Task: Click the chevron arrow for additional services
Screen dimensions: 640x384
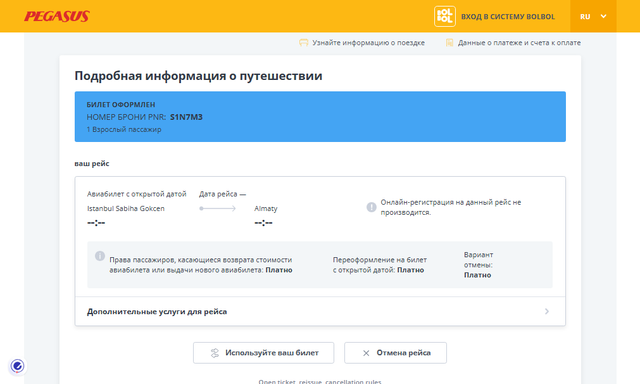Action: [547, 311]
